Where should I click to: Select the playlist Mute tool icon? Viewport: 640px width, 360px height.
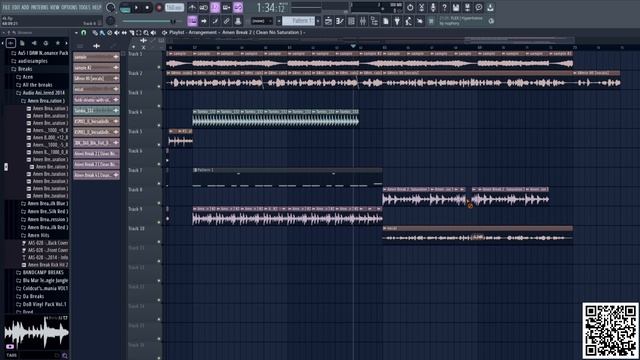coord(117,33)
